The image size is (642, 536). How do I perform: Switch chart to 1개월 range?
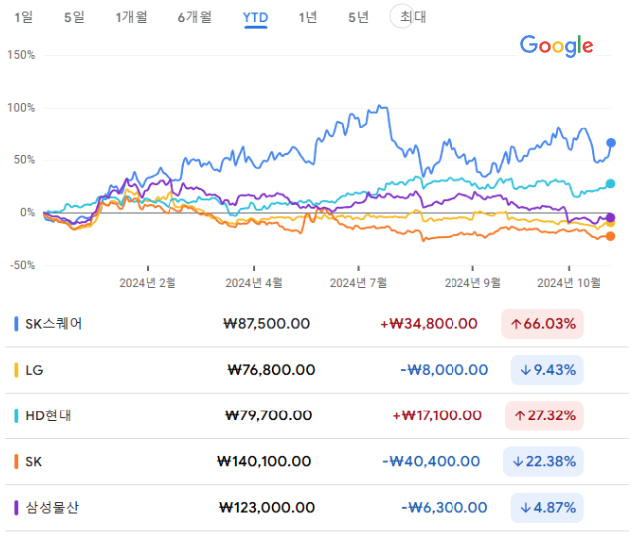(x=131, y=17)
